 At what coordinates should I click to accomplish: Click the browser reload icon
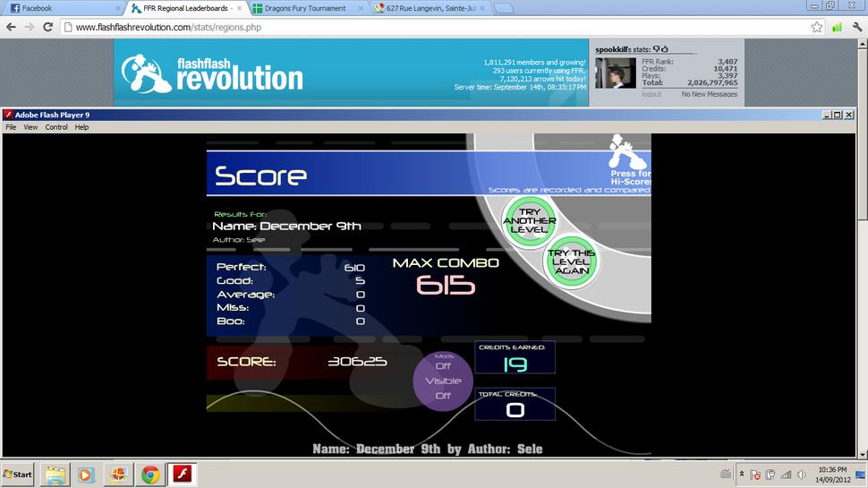(48, 27)
